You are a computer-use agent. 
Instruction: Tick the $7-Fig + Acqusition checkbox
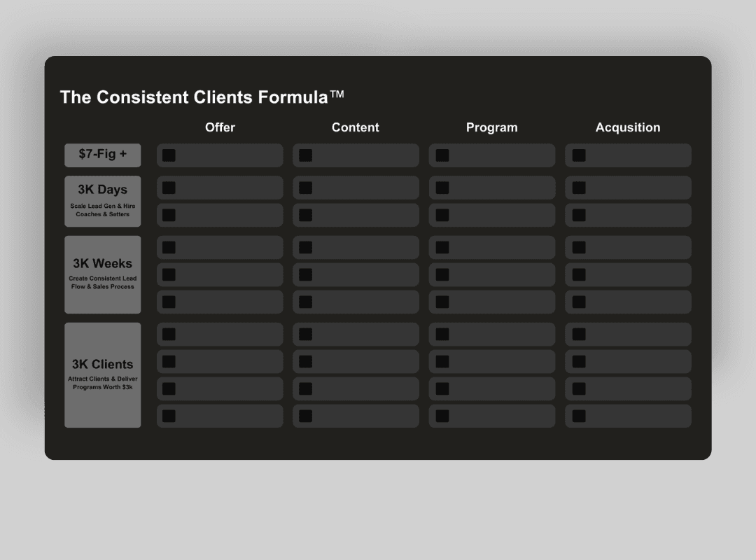[x=579, y=155]
